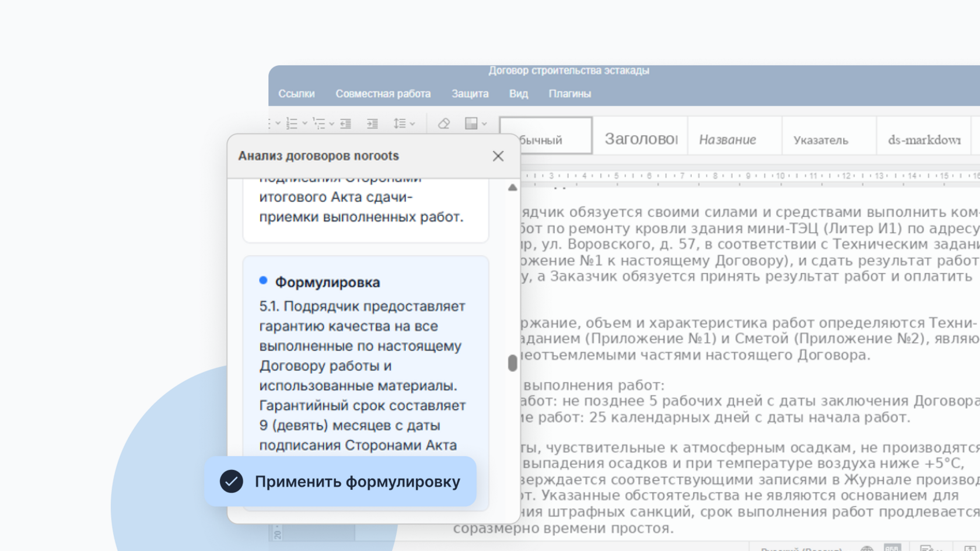Clear formatting with the eraser icon
The image size is (980, 551).
click(x=444, y=124)
